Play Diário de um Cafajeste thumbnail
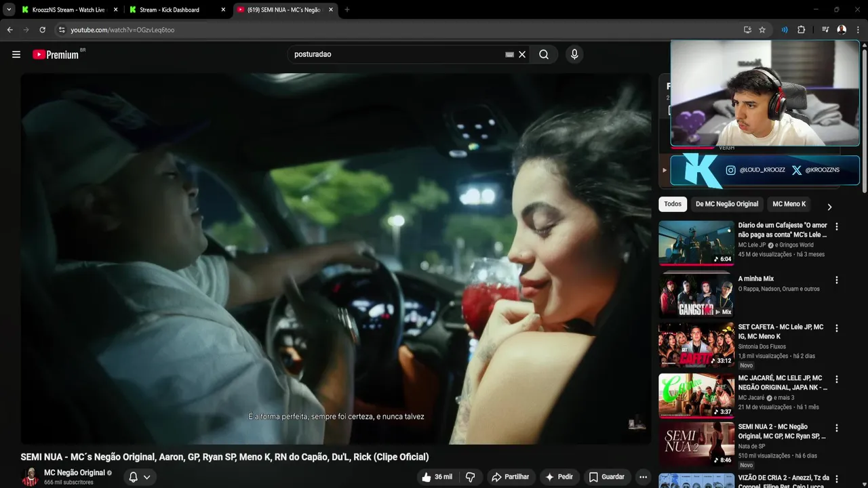868x488 pixels. pyautogui.click(x=696, y=243)
